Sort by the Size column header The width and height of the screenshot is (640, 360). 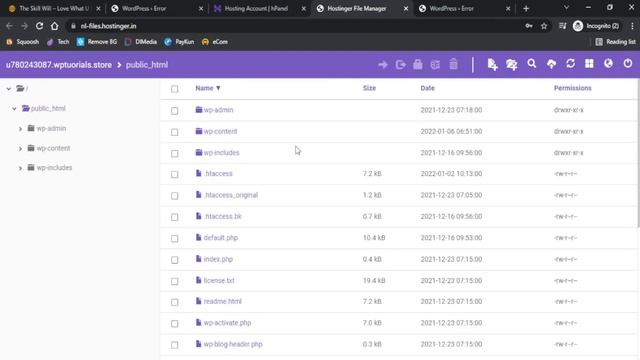369,88
